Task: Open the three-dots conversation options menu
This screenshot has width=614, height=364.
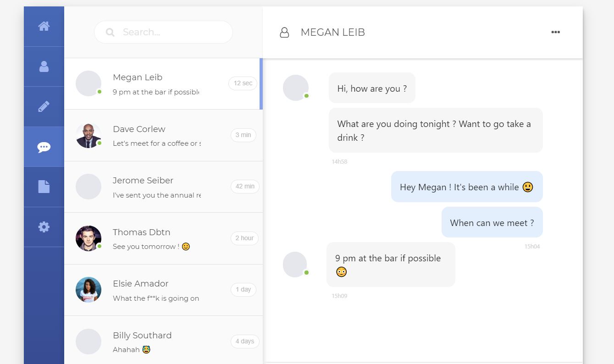Action: (x=555, y=32)
